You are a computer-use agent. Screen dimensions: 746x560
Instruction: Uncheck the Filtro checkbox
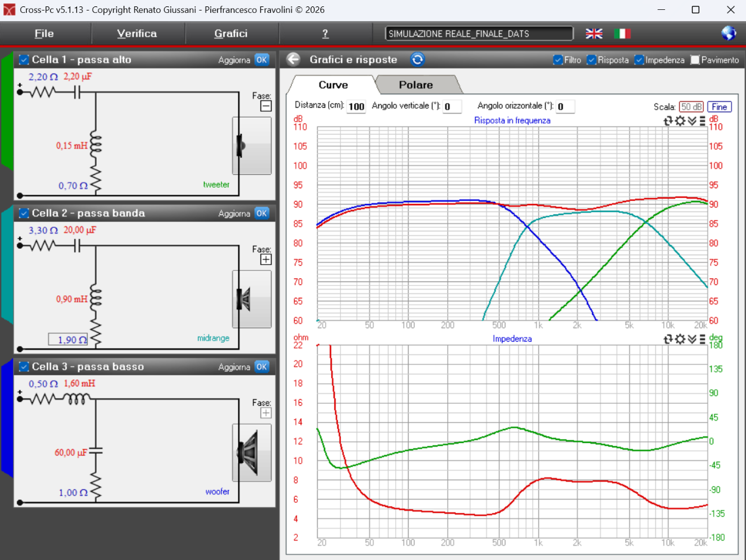point(558,60)
